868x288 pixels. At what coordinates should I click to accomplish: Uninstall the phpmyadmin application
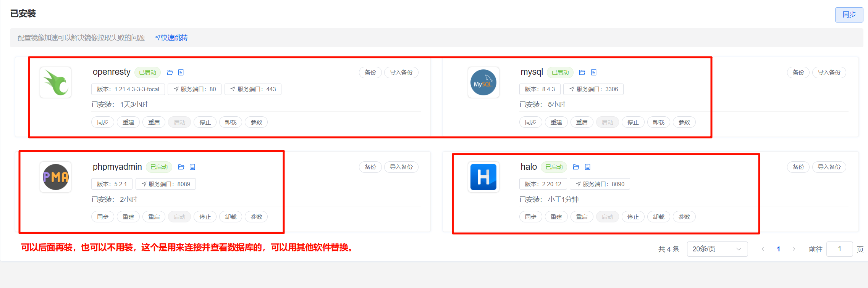point(231,217)
